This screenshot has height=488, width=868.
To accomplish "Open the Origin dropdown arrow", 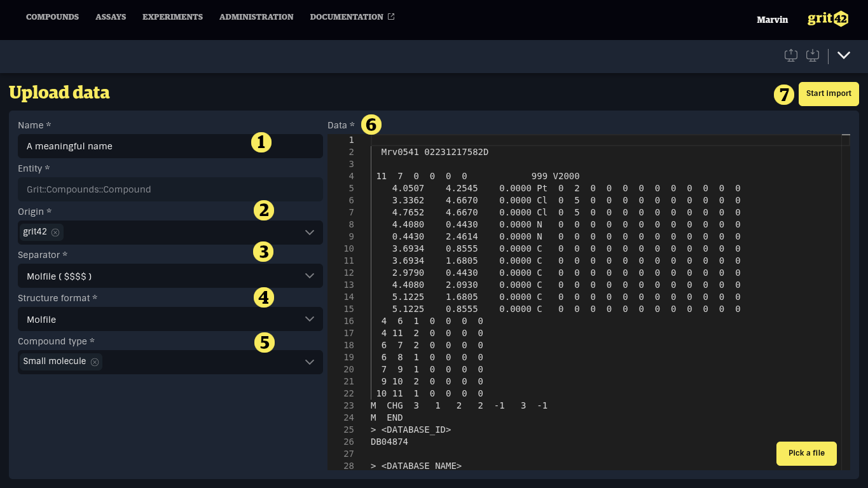I will point(310,233).
